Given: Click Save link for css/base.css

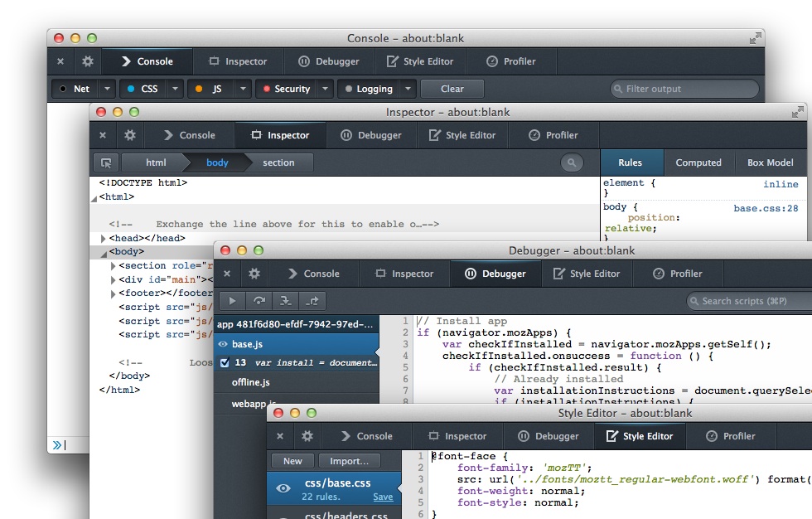Looking at the screenshot, I should [x=383, y=497].
